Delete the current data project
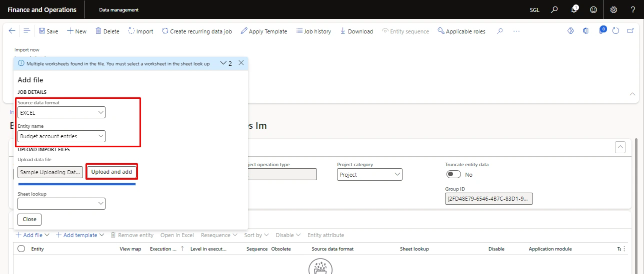This screenshot has width=644, height=274. coord(107,31)
